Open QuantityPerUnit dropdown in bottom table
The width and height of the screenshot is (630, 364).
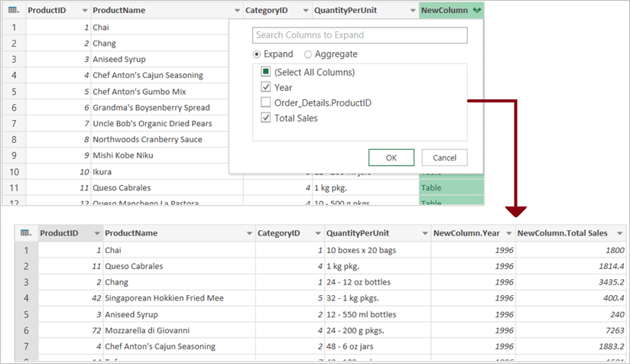pyautogui.click(x=423, y=233)
